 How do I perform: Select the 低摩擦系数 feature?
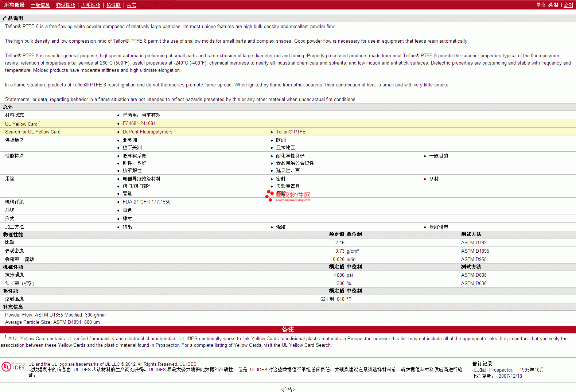(135, 156)
